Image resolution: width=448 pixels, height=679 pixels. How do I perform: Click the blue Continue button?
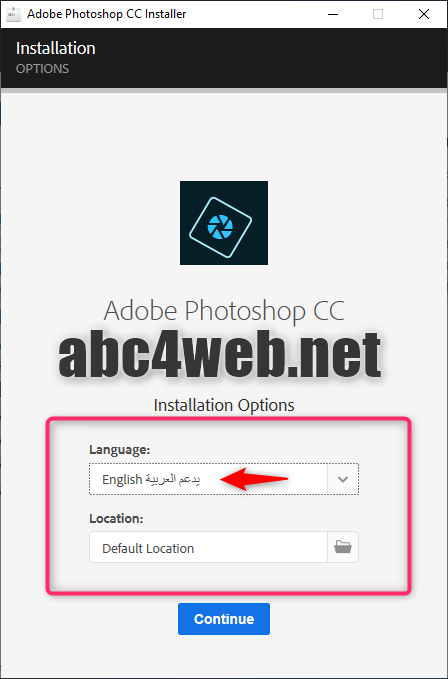(224, 619)
